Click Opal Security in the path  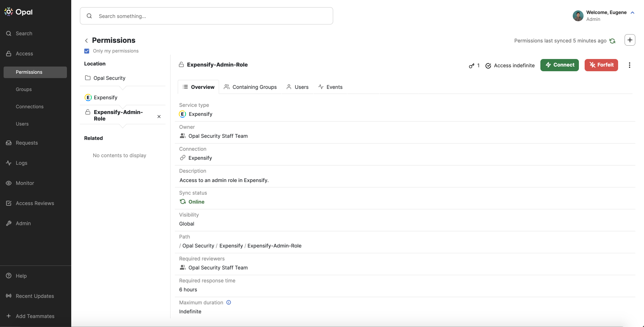(198, 246)
